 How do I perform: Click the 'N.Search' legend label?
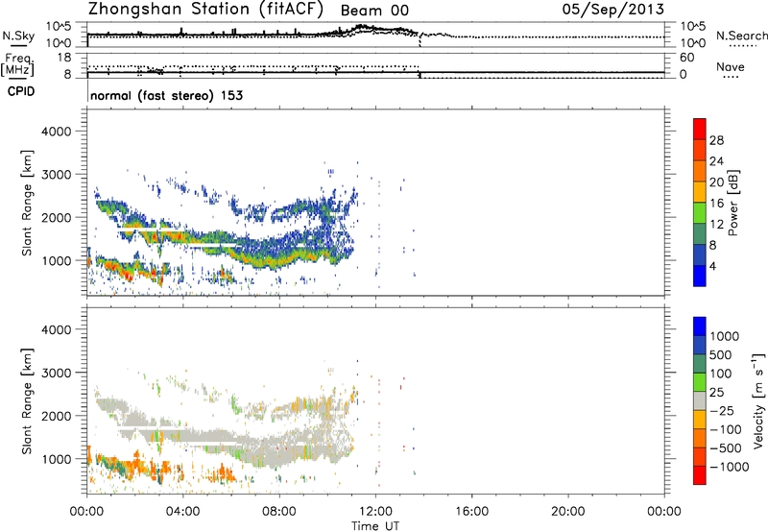(742, 36)
